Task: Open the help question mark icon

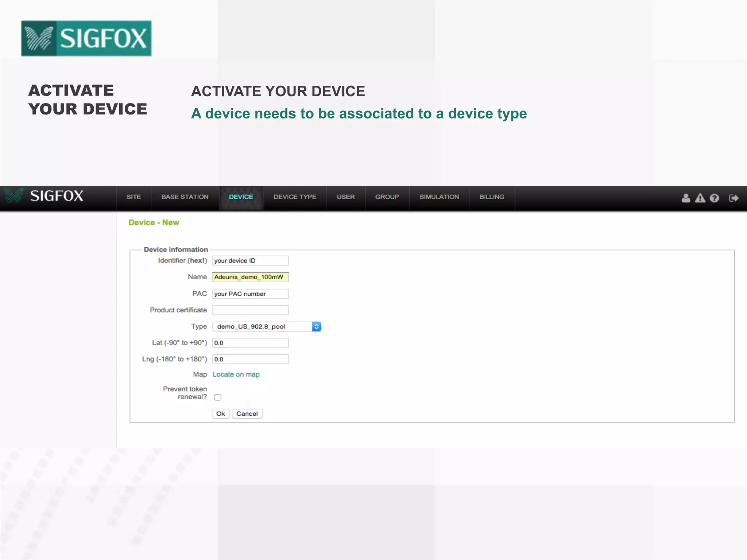Action: pos(715,198)
